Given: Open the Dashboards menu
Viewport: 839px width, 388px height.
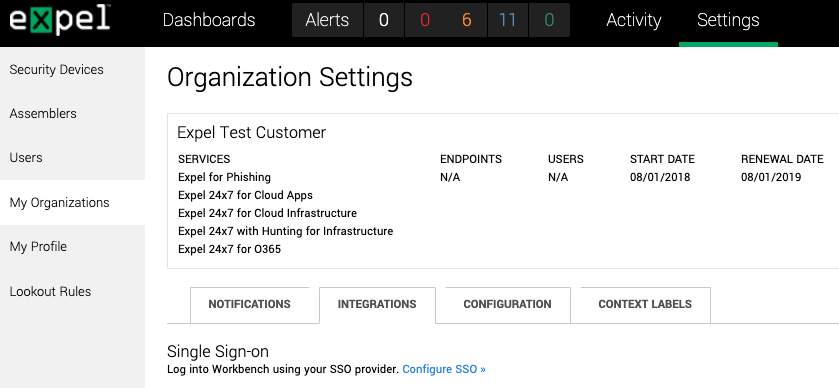Looking at the screenshot, I should (209, 20).
